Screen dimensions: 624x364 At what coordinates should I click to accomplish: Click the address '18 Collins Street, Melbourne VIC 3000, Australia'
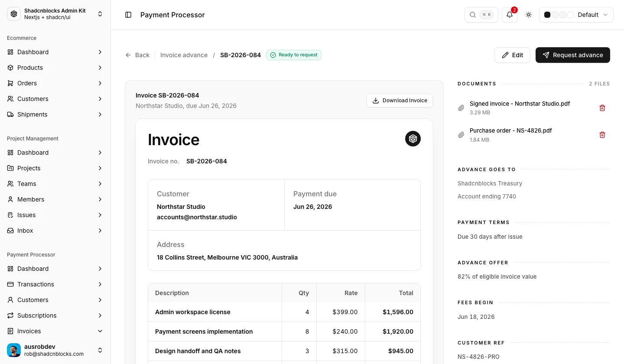(x=227, y=257)
